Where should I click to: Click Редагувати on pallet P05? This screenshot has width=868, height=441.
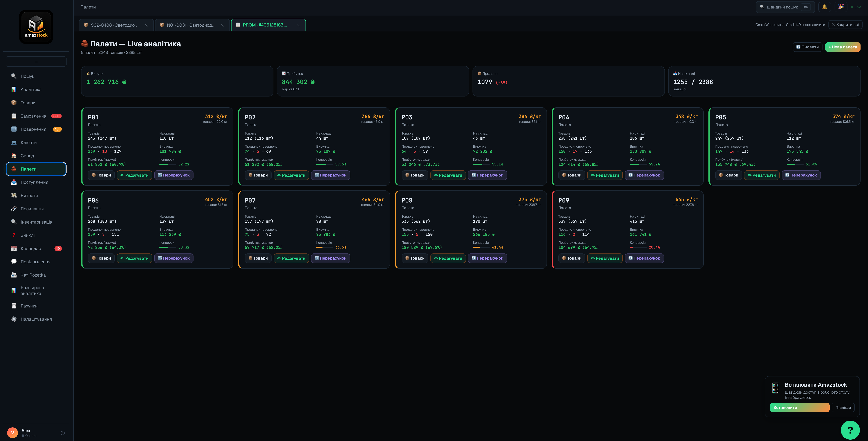tap(762, 175)
